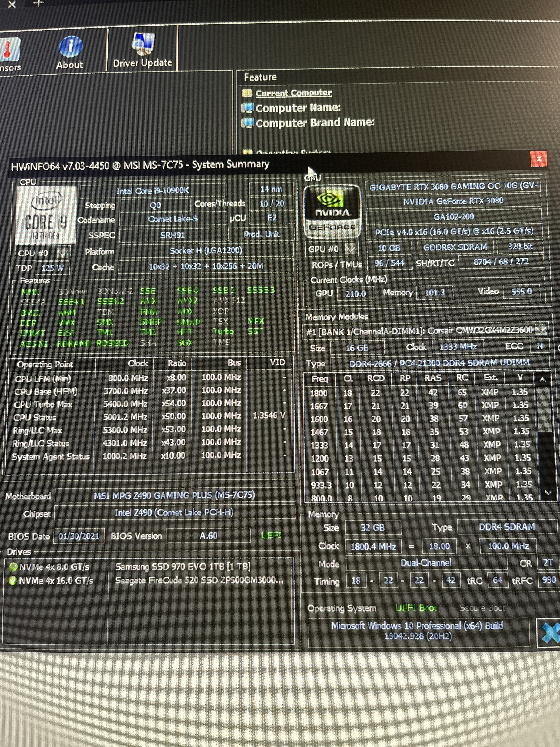Viewport: 560px width, 747px height.
Task: Click the Computer Name monitor icon
Action: (247, 108)
